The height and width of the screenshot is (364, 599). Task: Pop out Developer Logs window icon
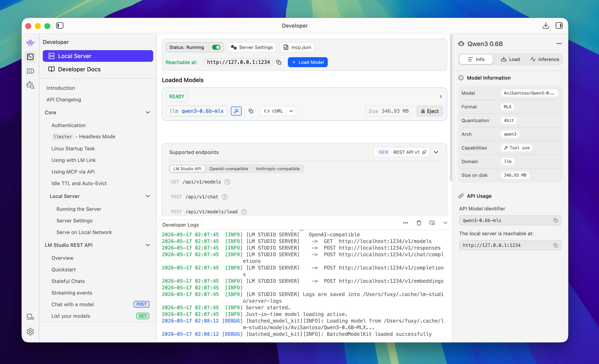click(x=432, y=223)
